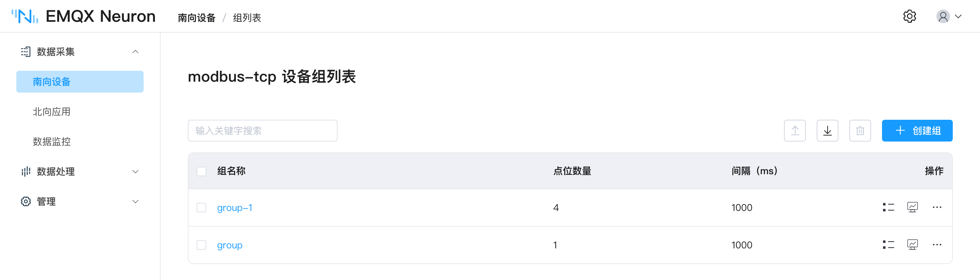
Task: Check the group-1 row checkbox
Action: point(201,207)
